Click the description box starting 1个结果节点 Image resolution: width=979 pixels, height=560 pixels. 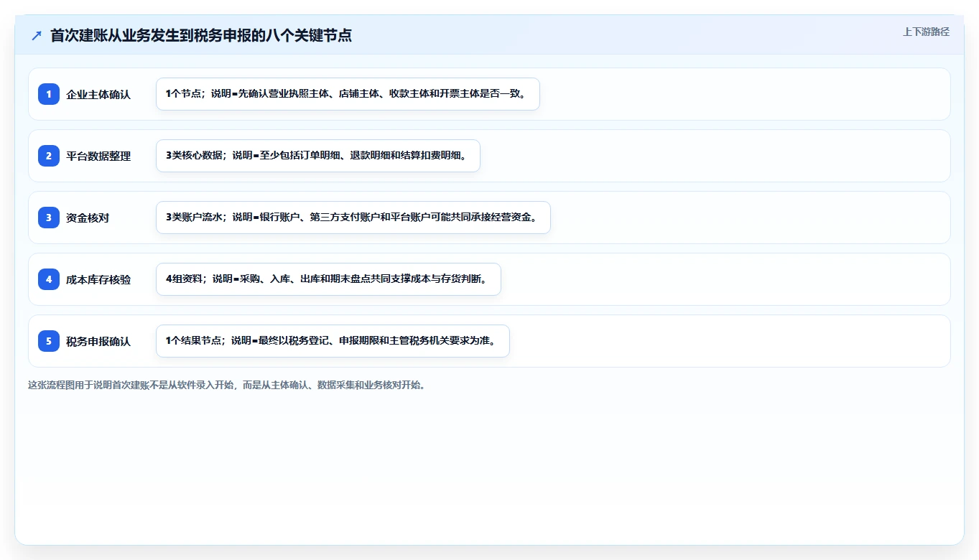coord(333,341)
